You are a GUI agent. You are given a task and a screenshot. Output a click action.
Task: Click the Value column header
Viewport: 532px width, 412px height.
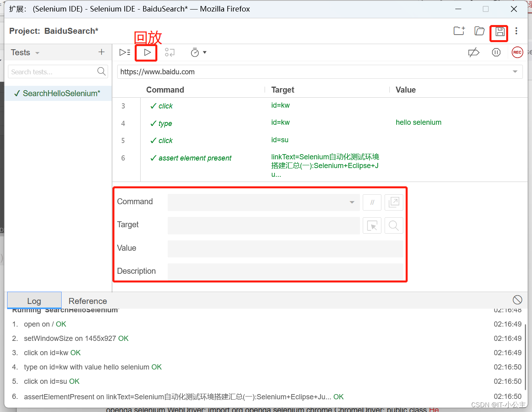(x=406, y=90)
